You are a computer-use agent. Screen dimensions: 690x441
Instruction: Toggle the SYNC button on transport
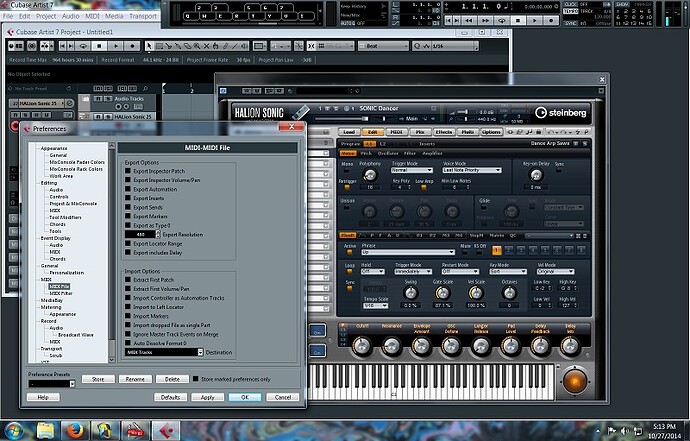pyautogui.click(x=571, y=23)
